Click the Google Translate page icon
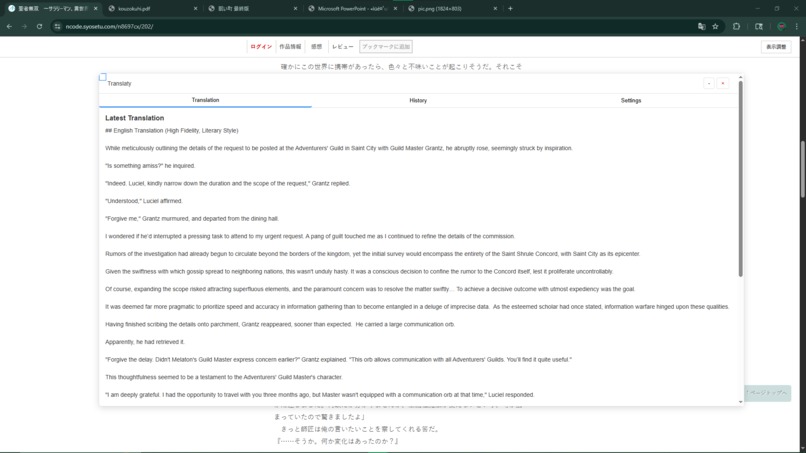 coord(702,26)
